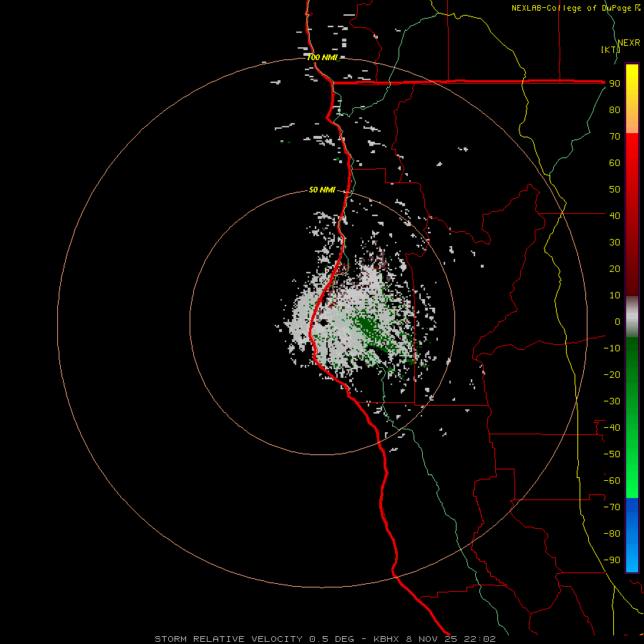644x644 pixels.
Task: Click the 50 NMI range ring label
Action: tap(323, 190)
